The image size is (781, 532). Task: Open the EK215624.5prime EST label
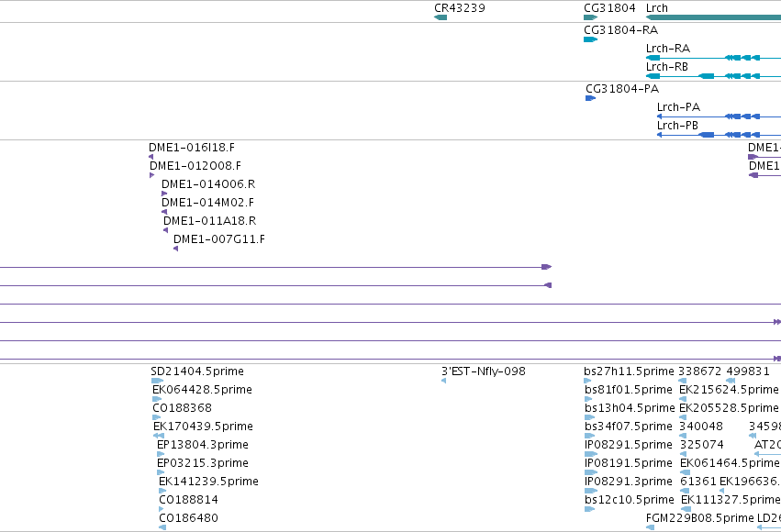pyautogui.click(x=730, y=390)
